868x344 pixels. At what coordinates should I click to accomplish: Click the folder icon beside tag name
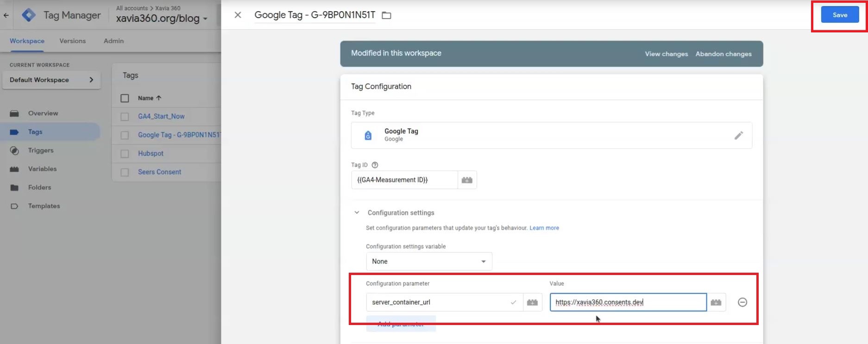tap(386, 15)
